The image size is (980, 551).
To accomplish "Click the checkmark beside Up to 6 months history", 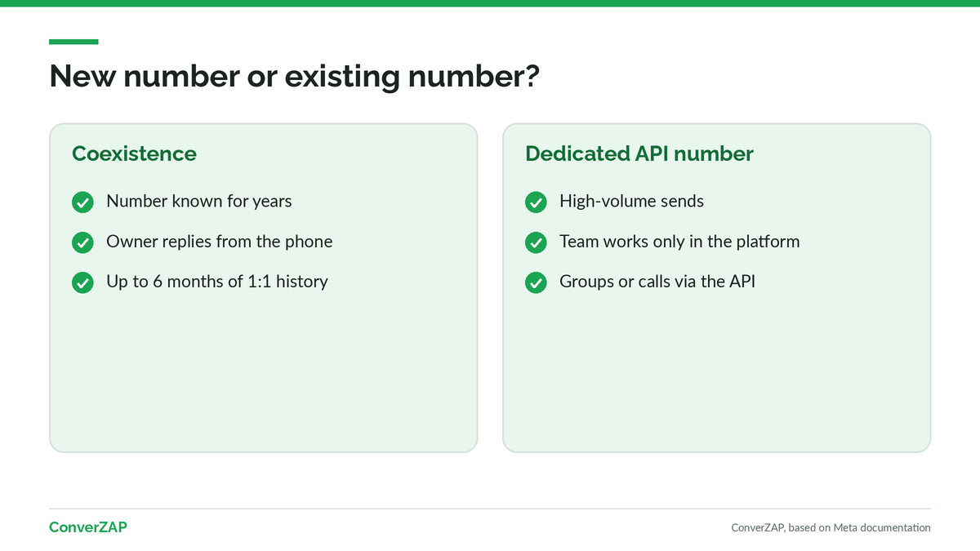I will pos(82,282).
